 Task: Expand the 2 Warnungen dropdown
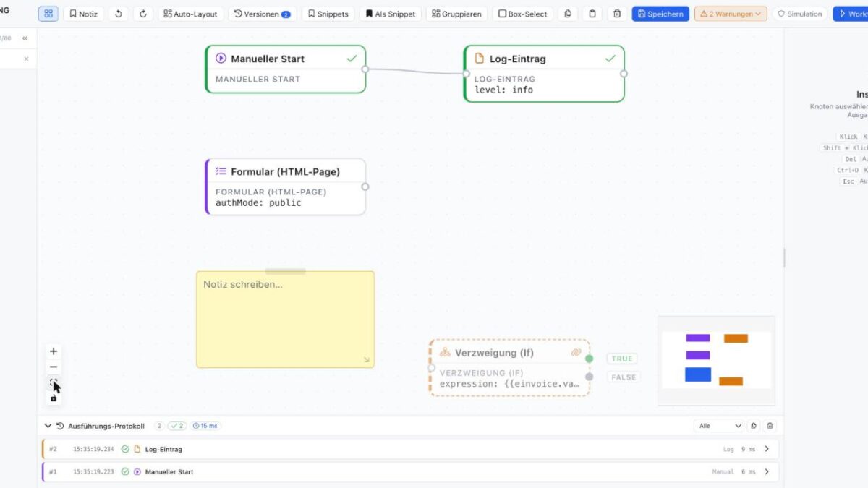click(731, 14)
